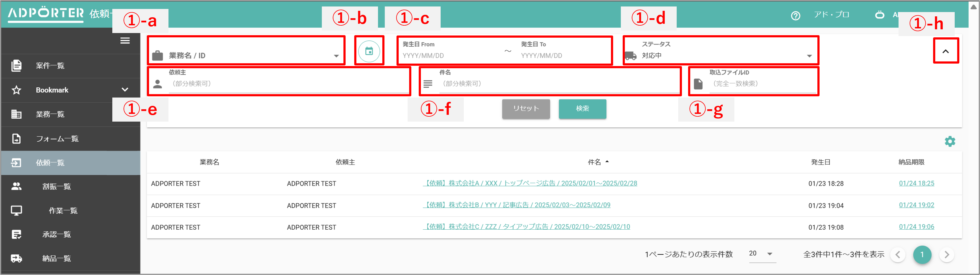Click the calendar date picker icon
Viewport: 980px width, 275px height.
(x=369, y=51)
